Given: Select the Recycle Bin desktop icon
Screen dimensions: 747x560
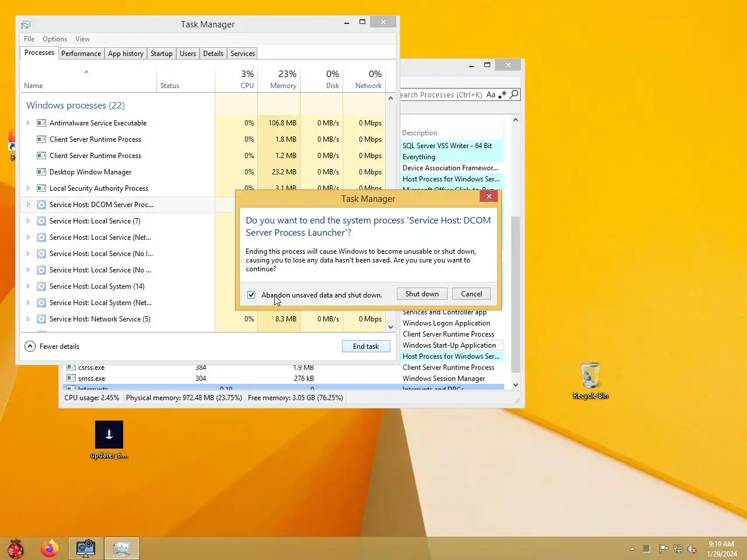Looking at the screenshot, I should pos(590,380).
